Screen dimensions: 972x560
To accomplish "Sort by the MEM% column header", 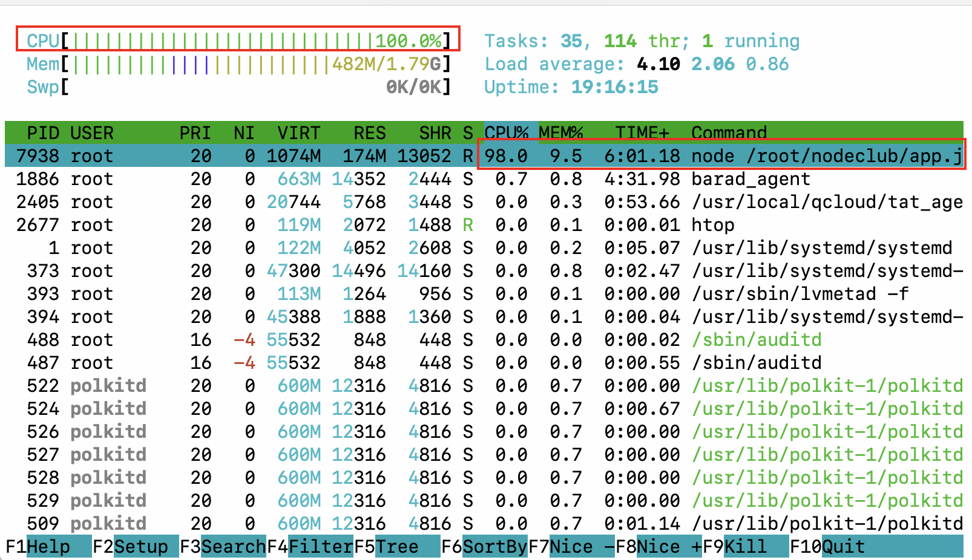I will (x=561, y=132).
